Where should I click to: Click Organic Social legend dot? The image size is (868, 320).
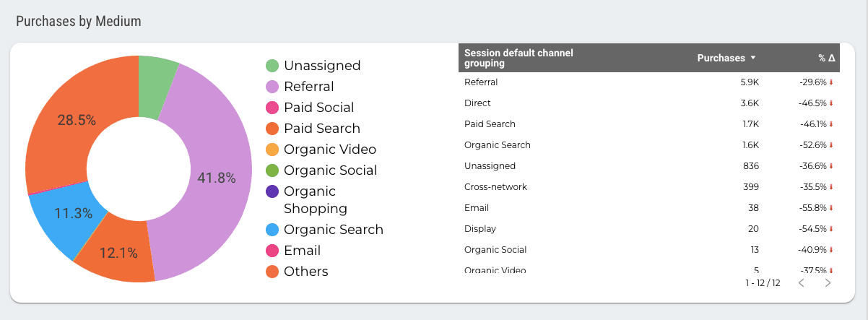pos(272,170)
